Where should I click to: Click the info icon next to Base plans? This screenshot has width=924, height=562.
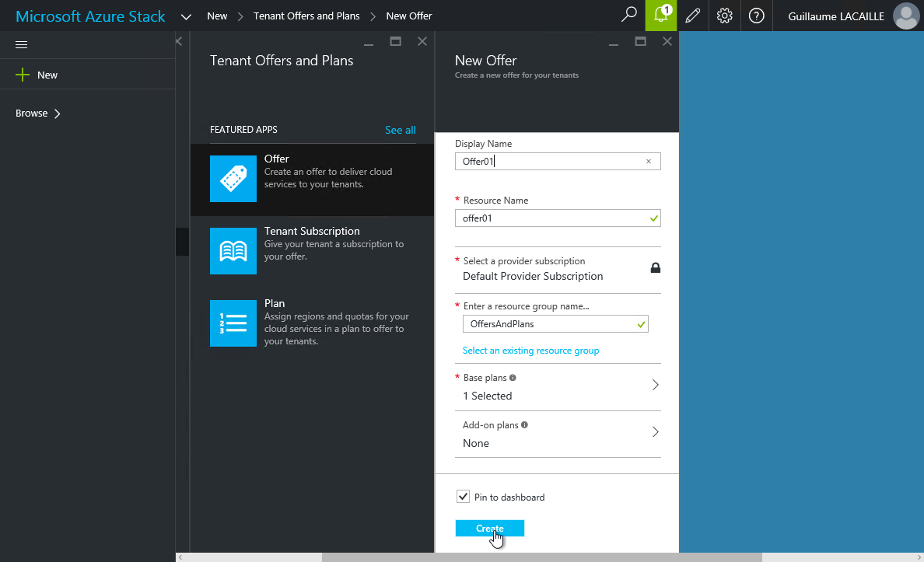pos(513,378)
